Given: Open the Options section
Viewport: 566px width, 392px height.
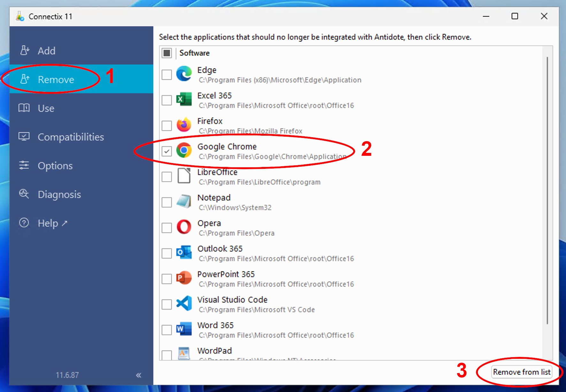Looking at the screenshot, I should click(55, 166).
